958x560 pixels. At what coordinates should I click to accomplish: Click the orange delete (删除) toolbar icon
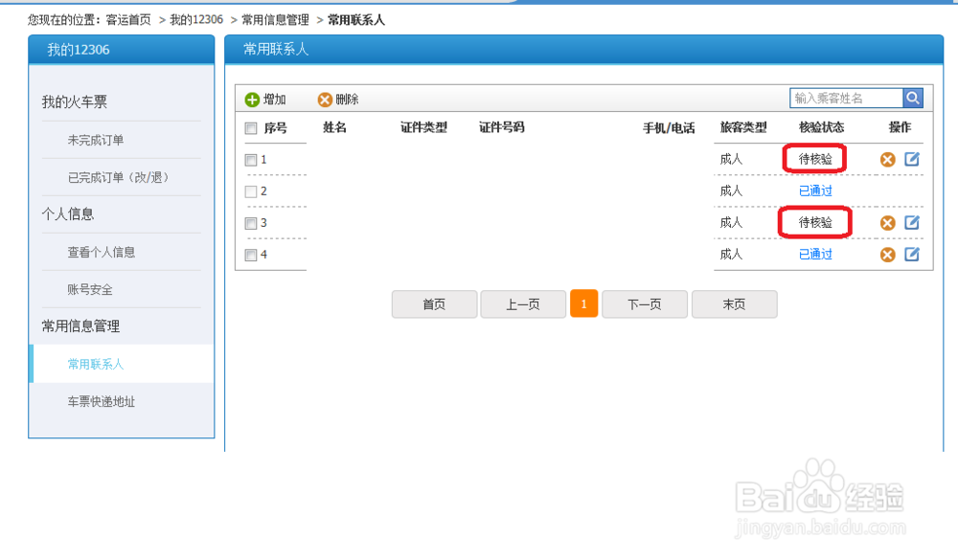coord(325,100)
